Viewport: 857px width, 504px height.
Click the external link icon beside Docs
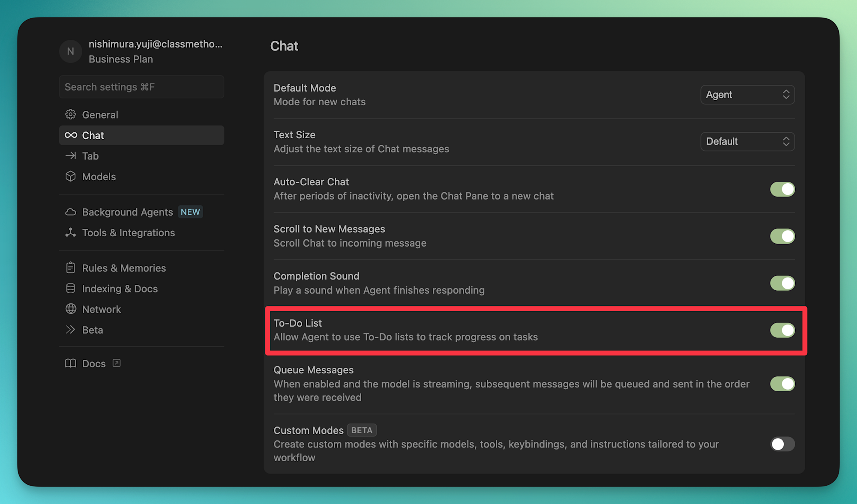click(117, 363)
